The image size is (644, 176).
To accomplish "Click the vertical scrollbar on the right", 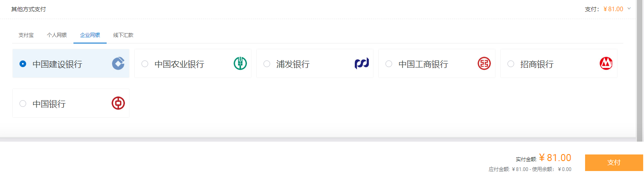I will coord(639,70).
